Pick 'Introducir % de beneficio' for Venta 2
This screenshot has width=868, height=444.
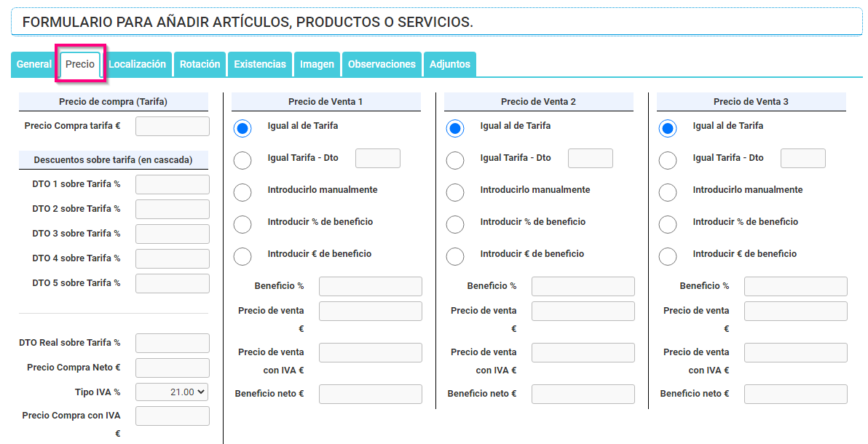click(x=455, y=225)
